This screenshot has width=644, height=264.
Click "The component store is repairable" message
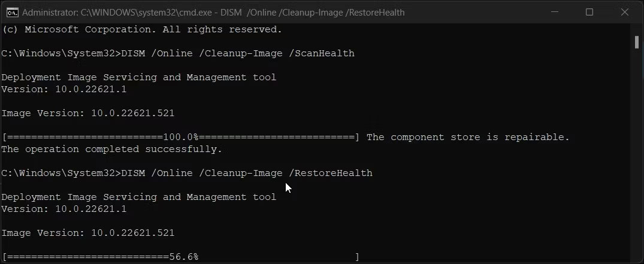(468, 137)
